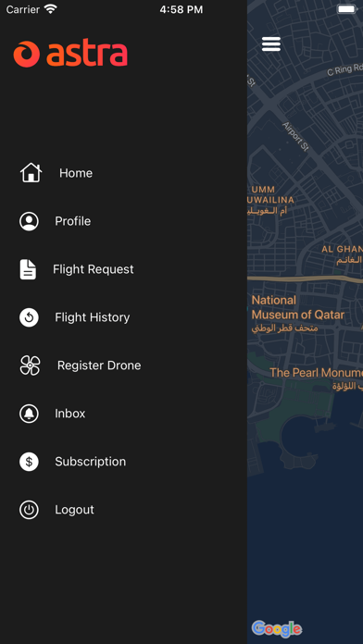Tap the power icon beside Logout
The height and width of the screenshot is (644, 363).
tap(30, 510)
